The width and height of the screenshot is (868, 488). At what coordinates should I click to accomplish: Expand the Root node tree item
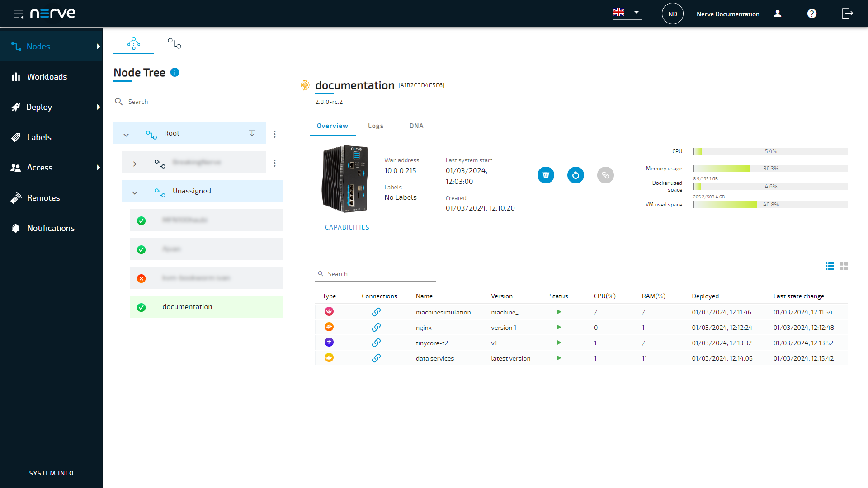tap(126, 133)
